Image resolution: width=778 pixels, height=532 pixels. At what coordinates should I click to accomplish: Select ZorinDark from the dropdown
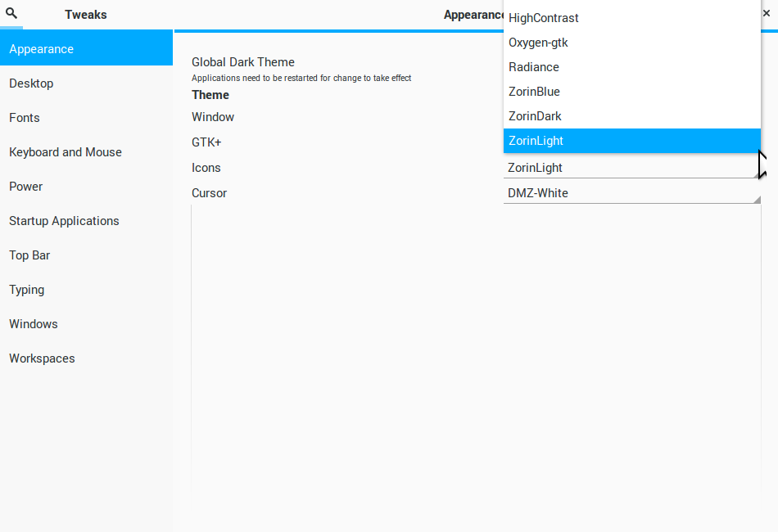click(x=632, y=116)
